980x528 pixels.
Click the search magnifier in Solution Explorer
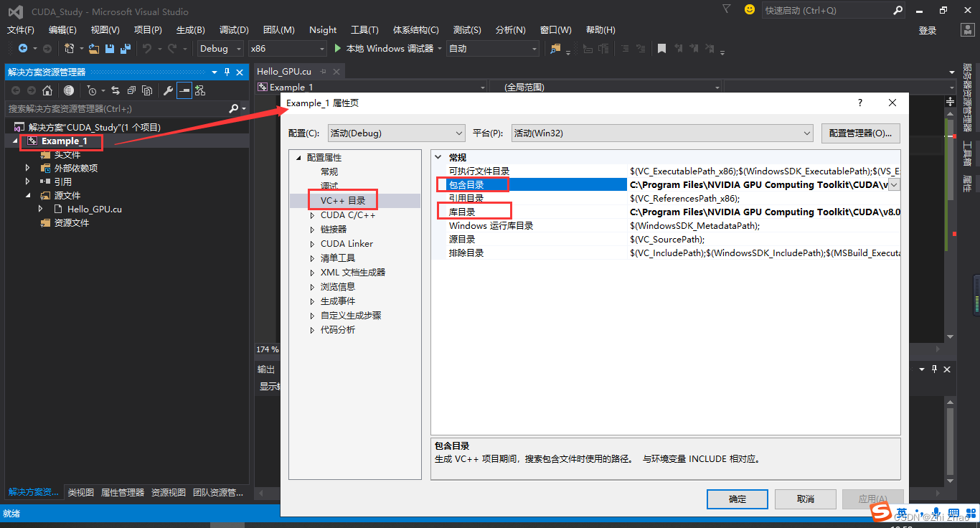(x=233, y=108)
